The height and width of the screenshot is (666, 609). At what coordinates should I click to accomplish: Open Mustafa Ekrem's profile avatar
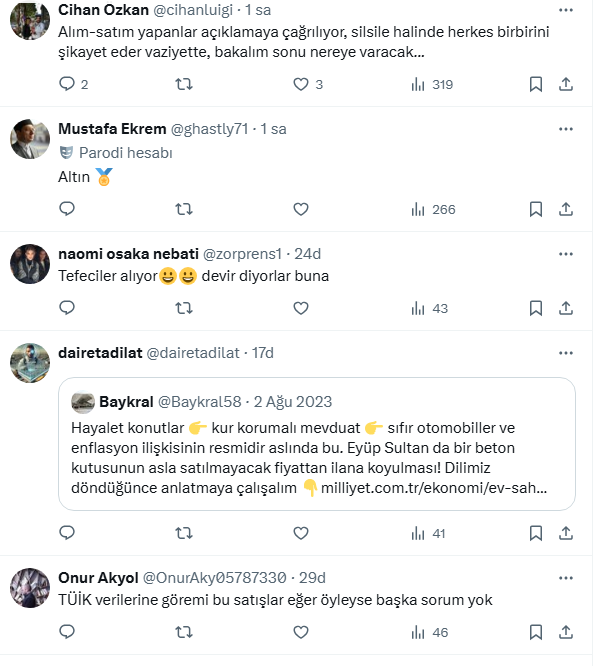[30, 140]
